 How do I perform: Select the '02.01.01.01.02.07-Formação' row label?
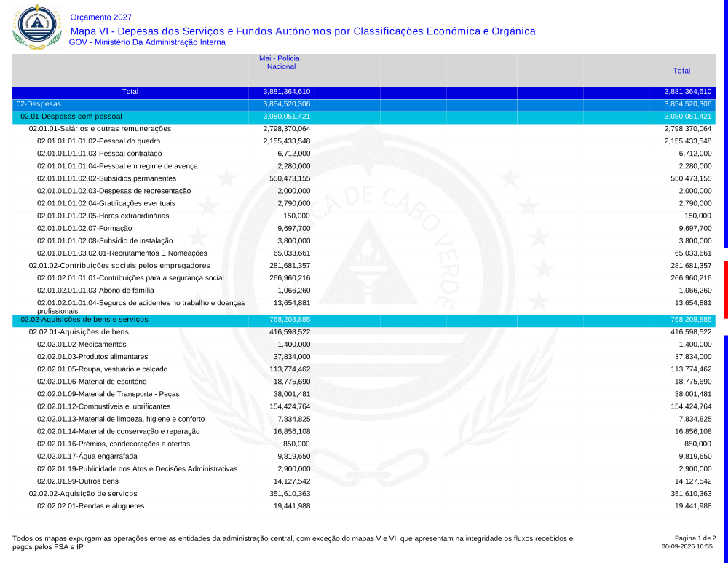click(x=84, y=229)
